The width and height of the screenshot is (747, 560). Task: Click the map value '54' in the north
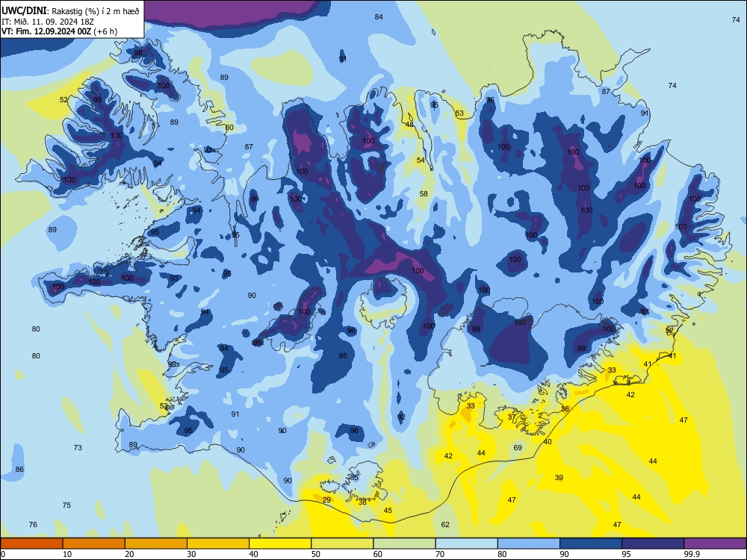pos(421,161)
